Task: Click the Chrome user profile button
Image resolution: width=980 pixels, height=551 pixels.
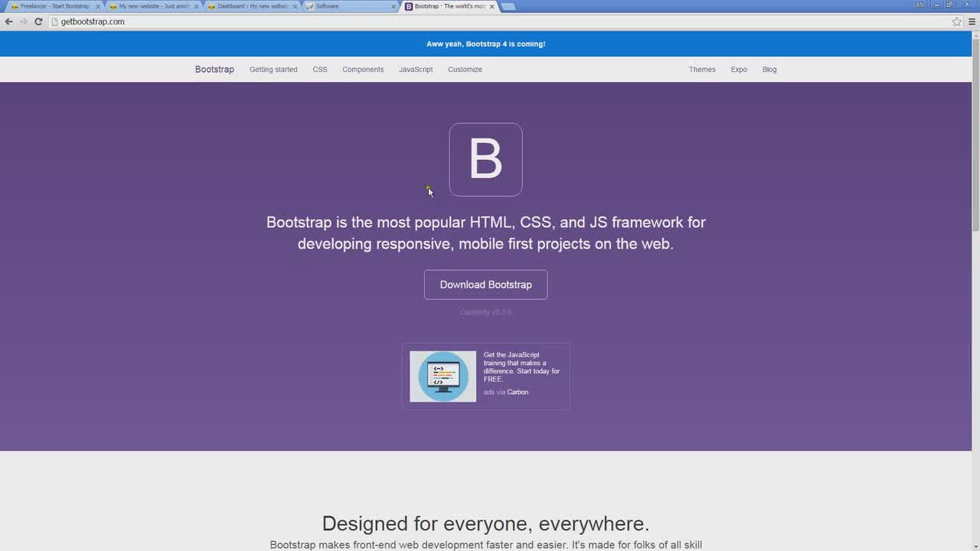Action: coord(920,5)
